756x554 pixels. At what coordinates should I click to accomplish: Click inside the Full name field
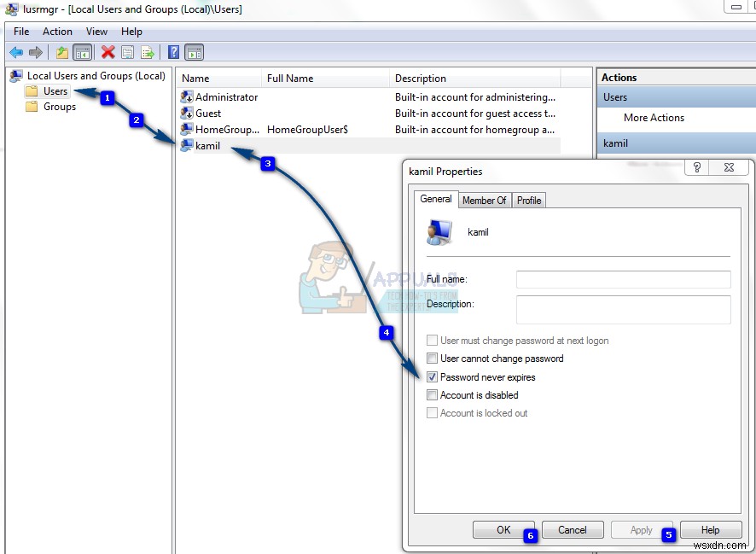[622, 279]
